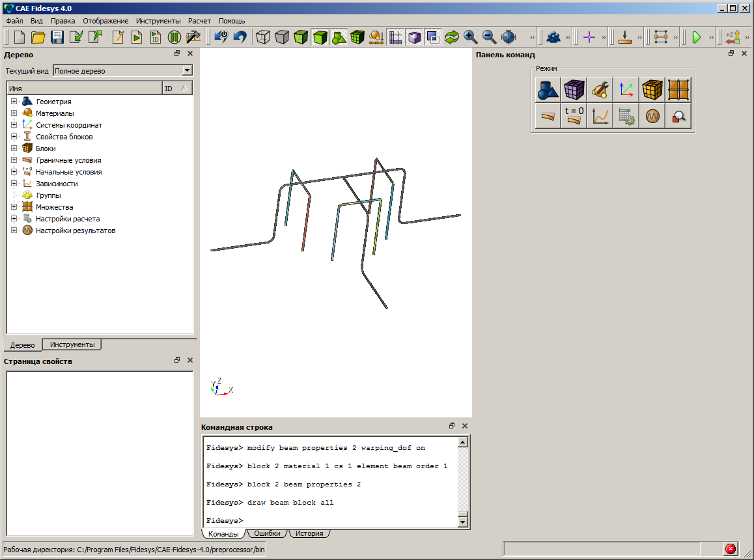The height and width of the screenshot is (560, 754).
Task: Open the Отображение menu
Action: (105, 21)
